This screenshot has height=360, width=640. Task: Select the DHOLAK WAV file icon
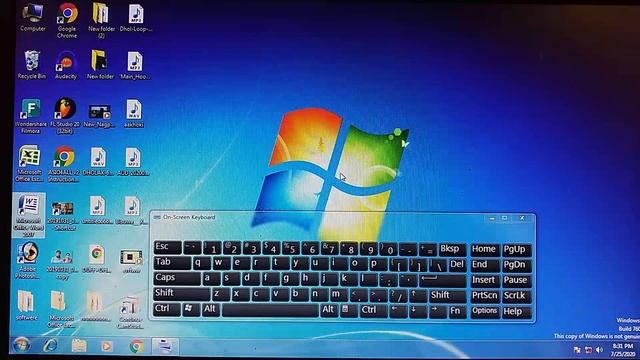click(98, 161)
